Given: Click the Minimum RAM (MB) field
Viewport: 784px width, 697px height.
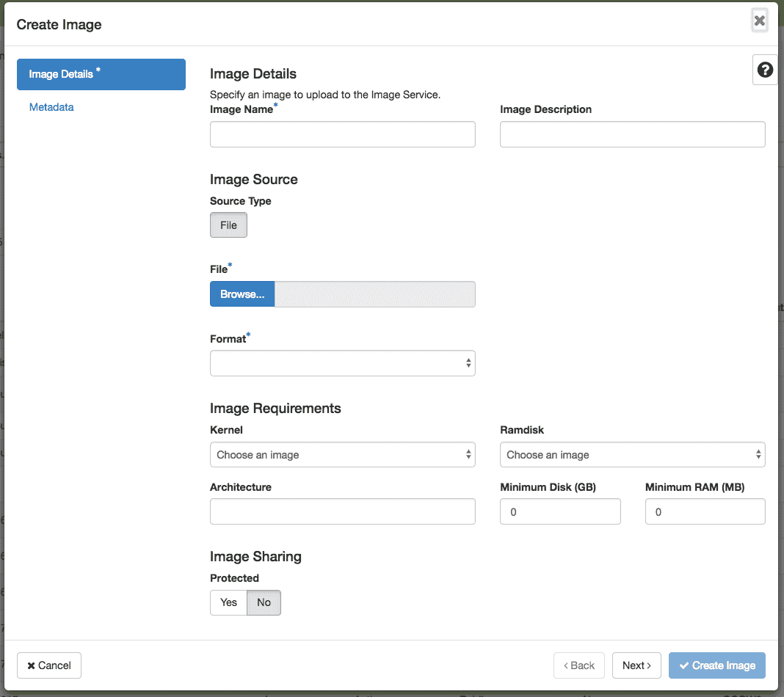Looking at the screenshot, I should click(705, 511).
